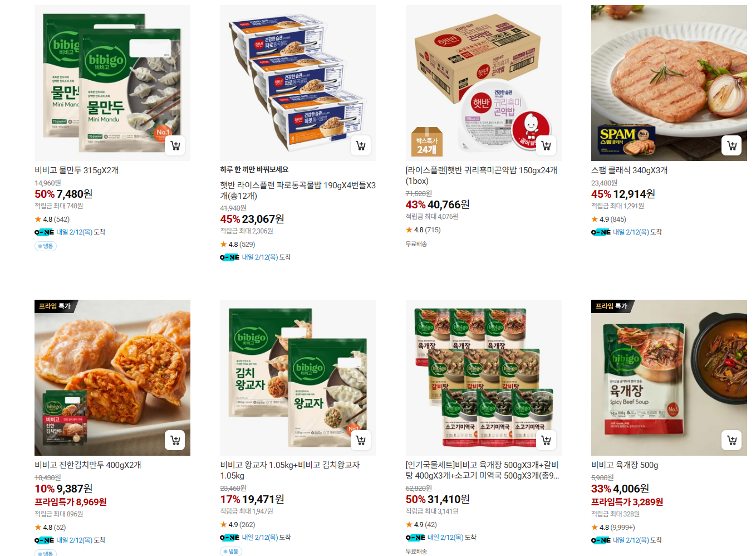Click 4.9 (845) rating of 스팸

coord(609,220)
